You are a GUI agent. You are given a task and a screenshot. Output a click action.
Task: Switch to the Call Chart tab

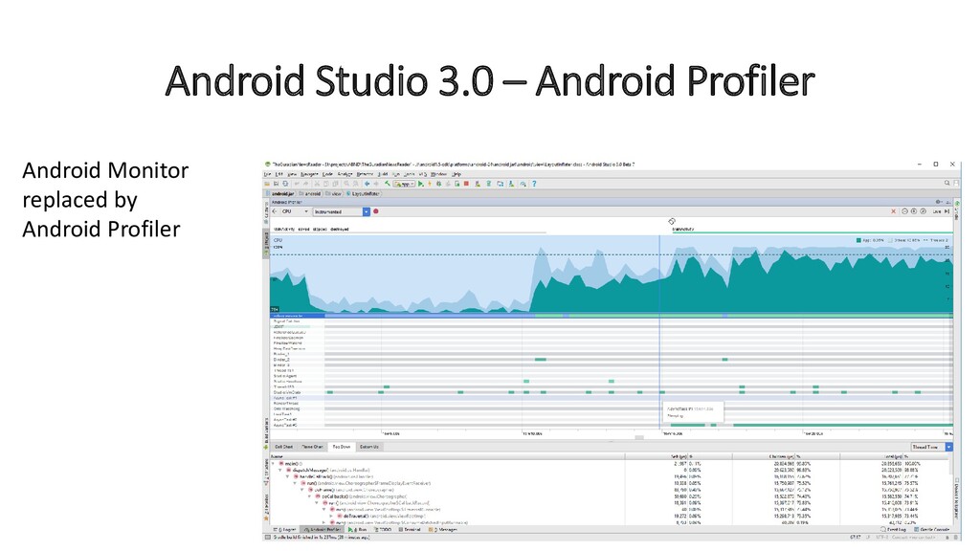(x=283, y=447)
